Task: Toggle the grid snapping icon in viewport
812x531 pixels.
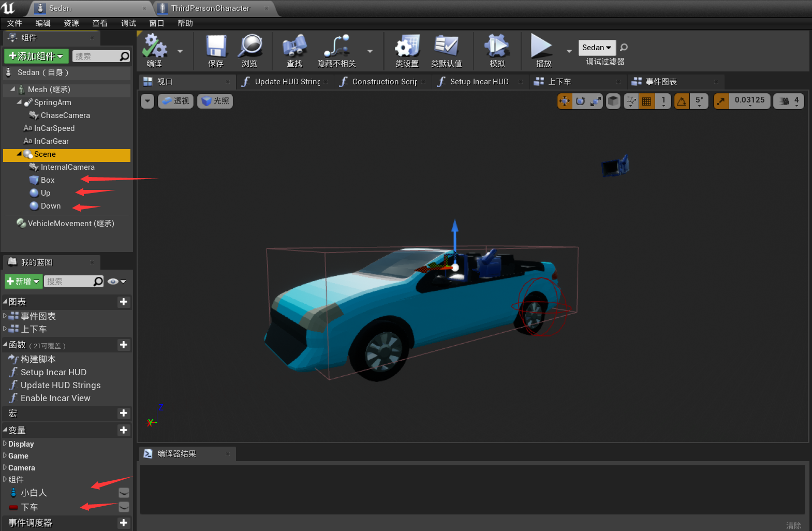Action: point(646,101)
